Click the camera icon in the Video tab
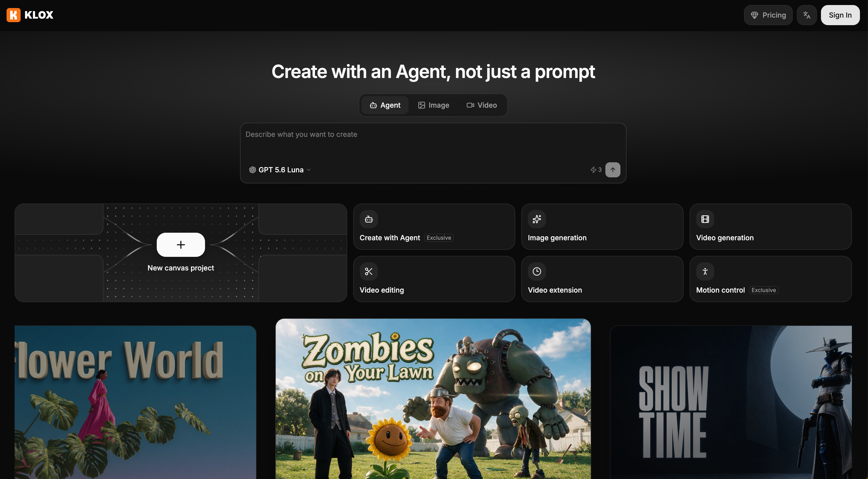 click(x=470, y=105)
